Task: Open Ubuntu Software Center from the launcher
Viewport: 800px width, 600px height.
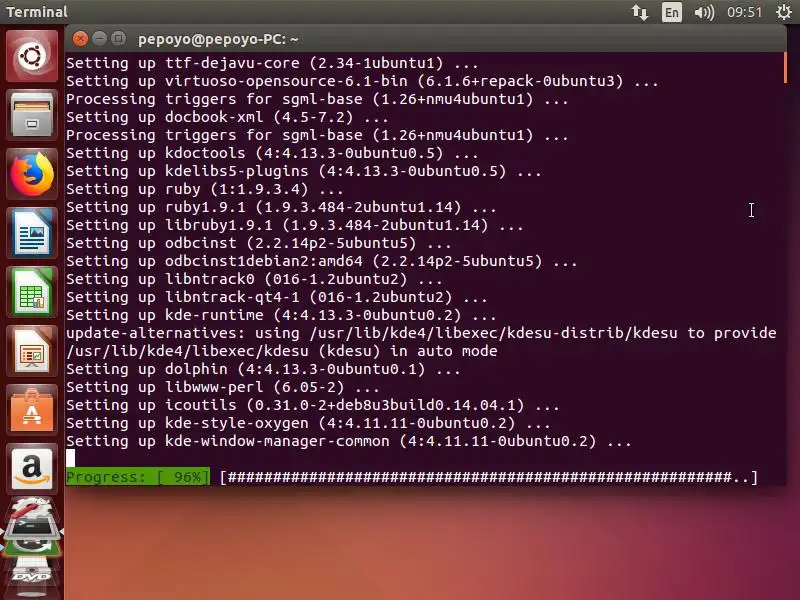Action: click(32, 411)
